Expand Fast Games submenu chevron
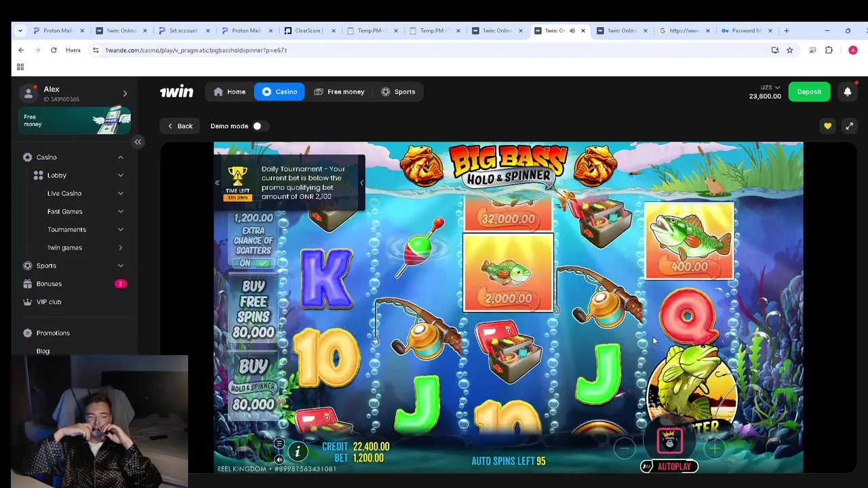 click(121, 211)
